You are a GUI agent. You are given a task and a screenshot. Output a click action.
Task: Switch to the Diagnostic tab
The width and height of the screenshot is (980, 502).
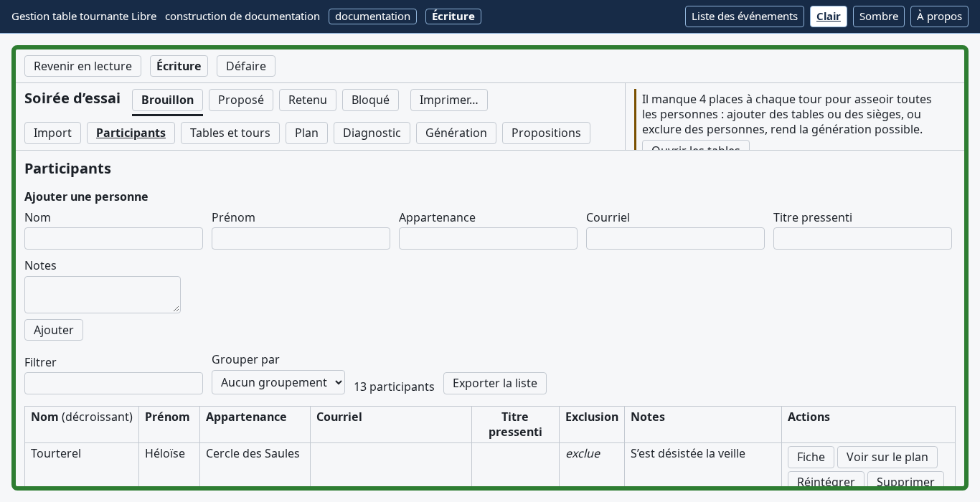click(372, 133)
